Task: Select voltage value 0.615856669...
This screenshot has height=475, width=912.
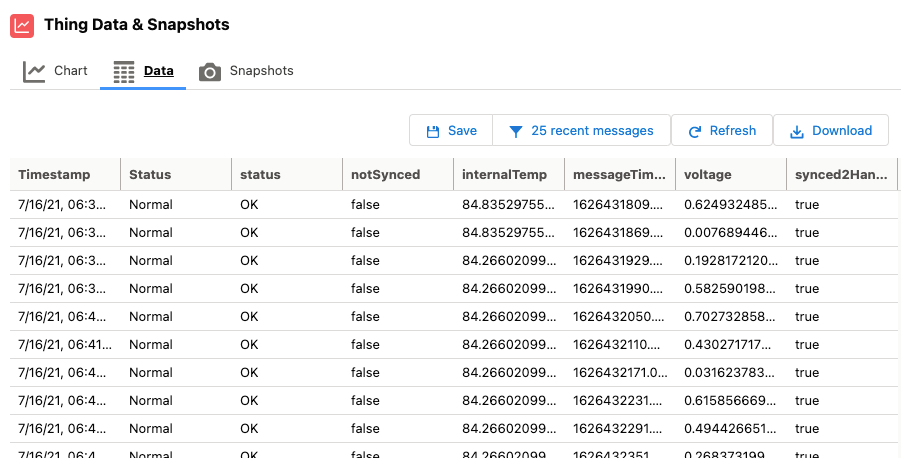Action: click(x=729, y=400)
